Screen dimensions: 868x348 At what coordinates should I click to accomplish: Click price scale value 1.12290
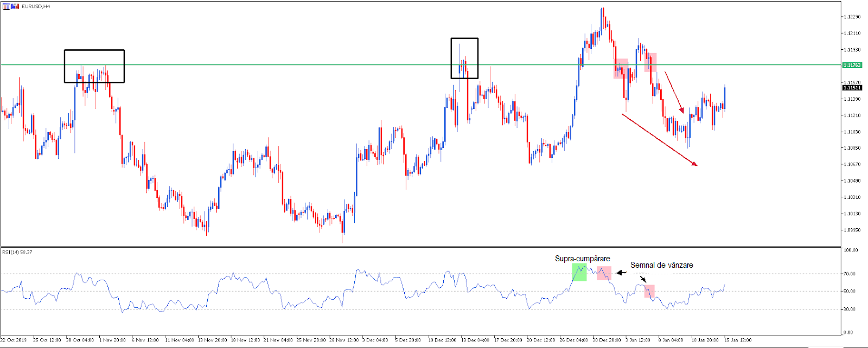(x=852, y=17)
